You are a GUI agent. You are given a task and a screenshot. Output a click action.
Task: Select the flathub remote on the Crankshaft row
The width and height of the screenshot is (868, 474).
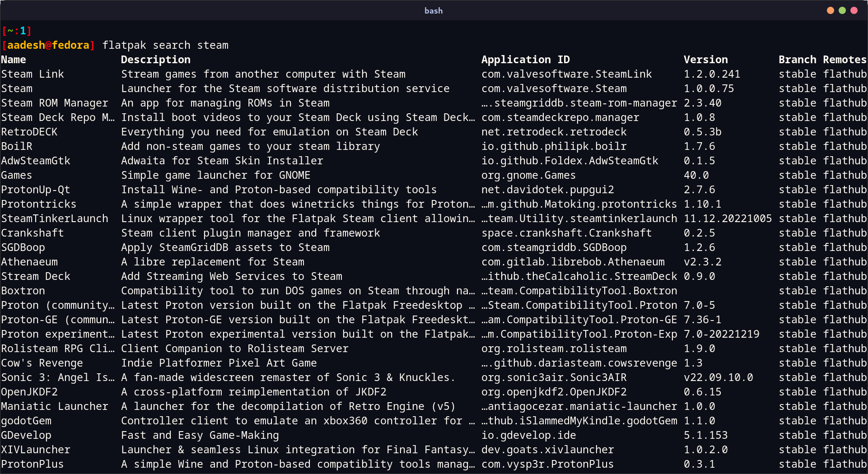pyautogui.click(x=845, y=232)
